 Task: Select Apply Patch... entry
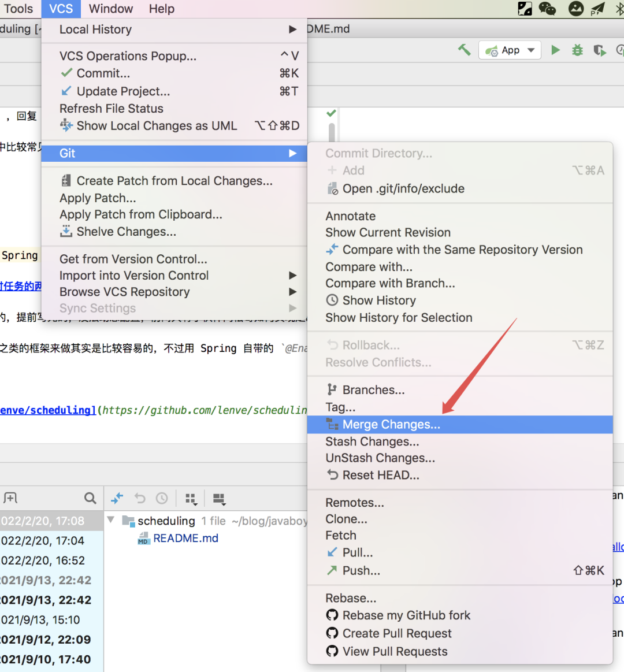coord(174,198)
